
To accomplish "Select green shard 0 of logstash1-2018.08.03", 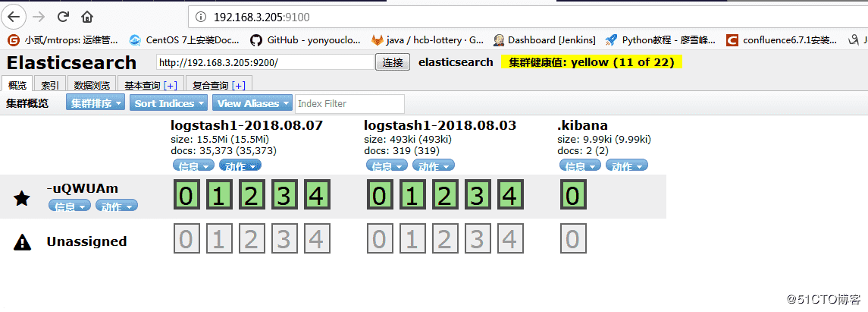I will pos(381,196).
